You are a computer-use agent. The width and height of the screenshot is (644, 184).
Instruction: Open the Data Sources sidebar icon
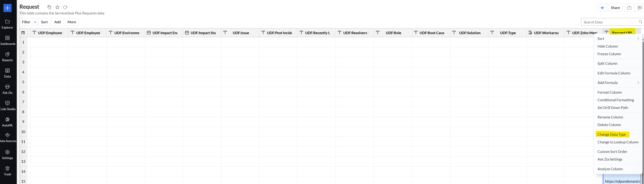[x=7, y=137]
